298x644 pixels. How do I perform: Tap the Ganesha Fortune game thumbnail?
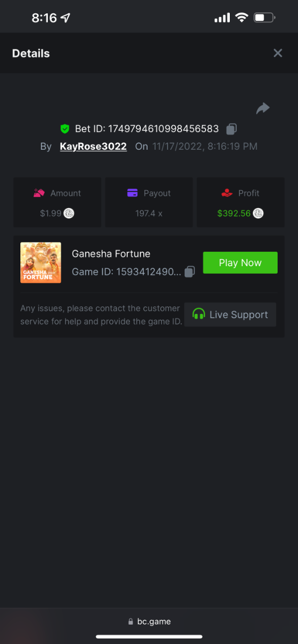point(41,262)
